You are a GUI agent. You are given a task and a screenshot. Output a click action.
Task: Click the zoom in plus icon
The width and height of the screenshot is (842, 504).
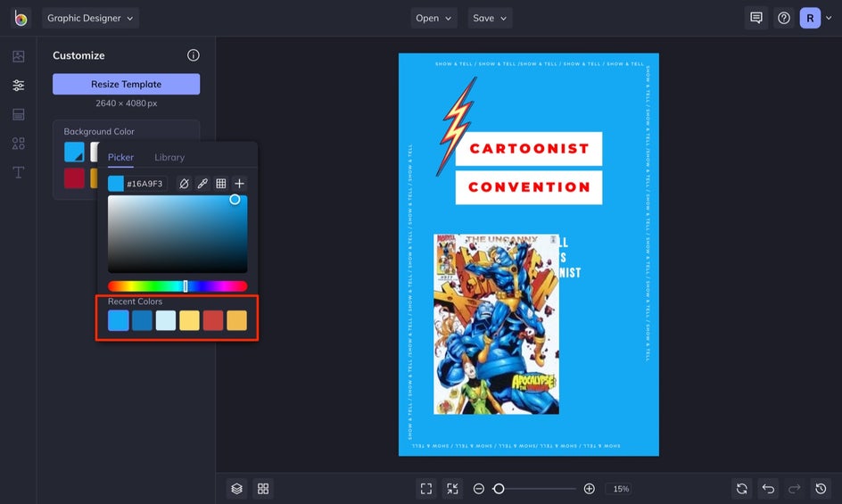589,489
